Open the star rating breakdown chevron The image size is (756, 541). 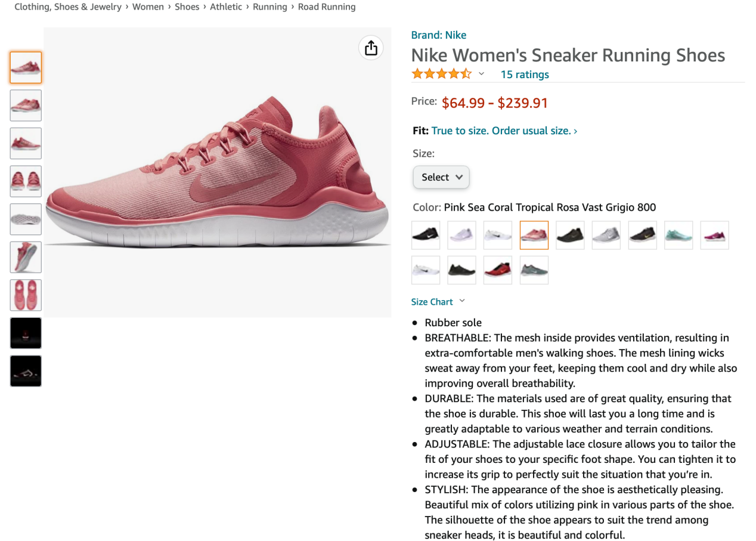[482, 74]
